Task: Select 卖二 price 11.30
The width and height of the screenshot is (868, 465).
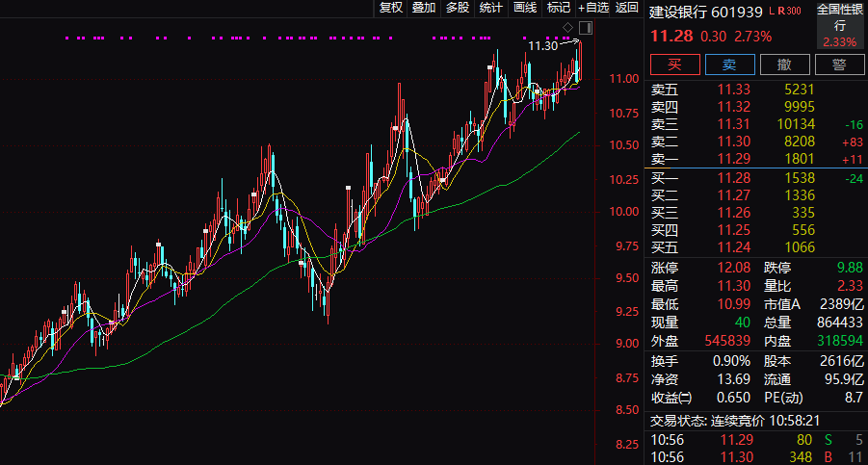Action: (x=734, y=142)
